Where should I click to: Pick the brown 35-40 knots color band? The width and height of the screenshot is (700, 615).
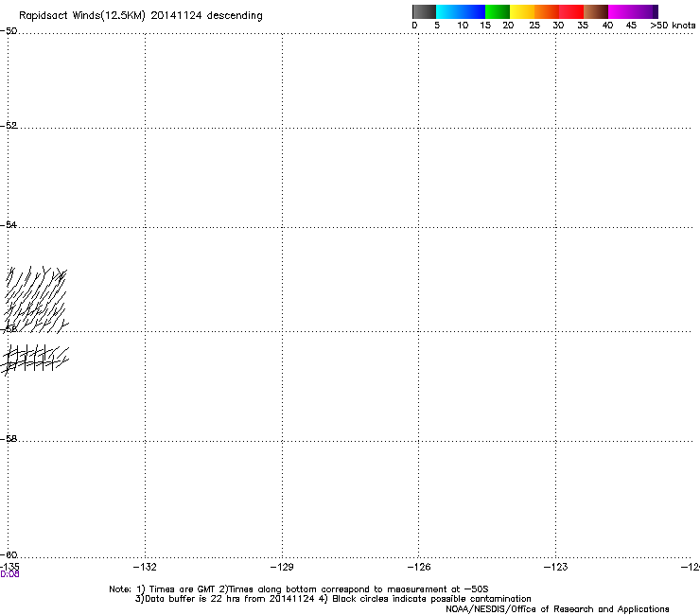(x=596, y=11)
